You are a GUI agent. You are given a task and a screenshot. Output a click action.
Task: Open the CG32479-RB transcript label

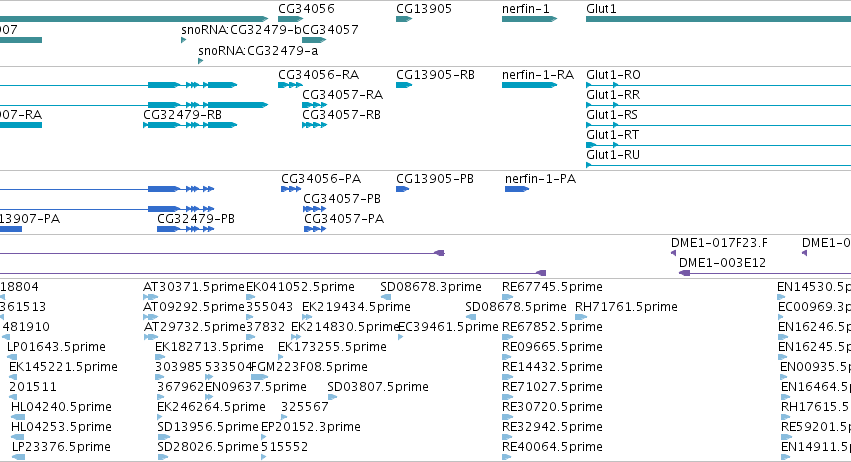[x=182, y=115]
